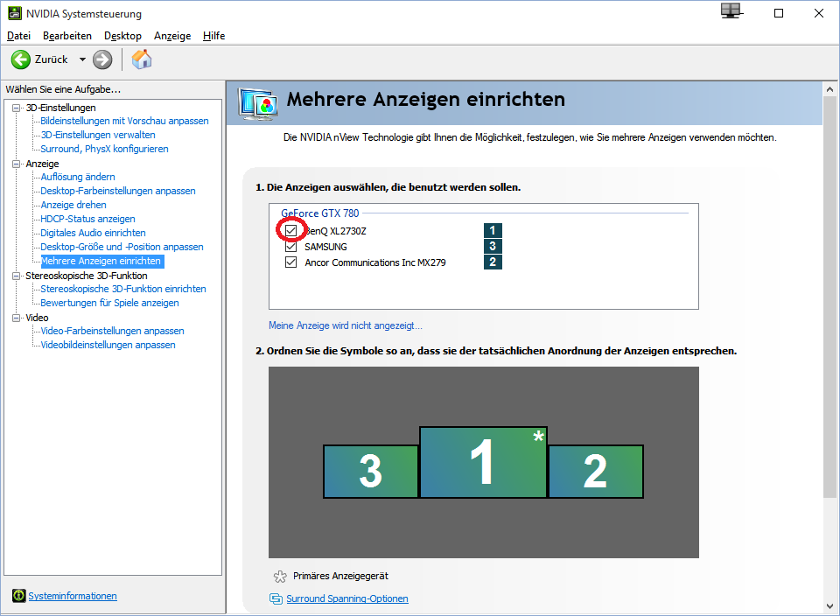Click display number badge 1 beside BenQ
Screen dimensions: 840x616
tap(493, 230)
